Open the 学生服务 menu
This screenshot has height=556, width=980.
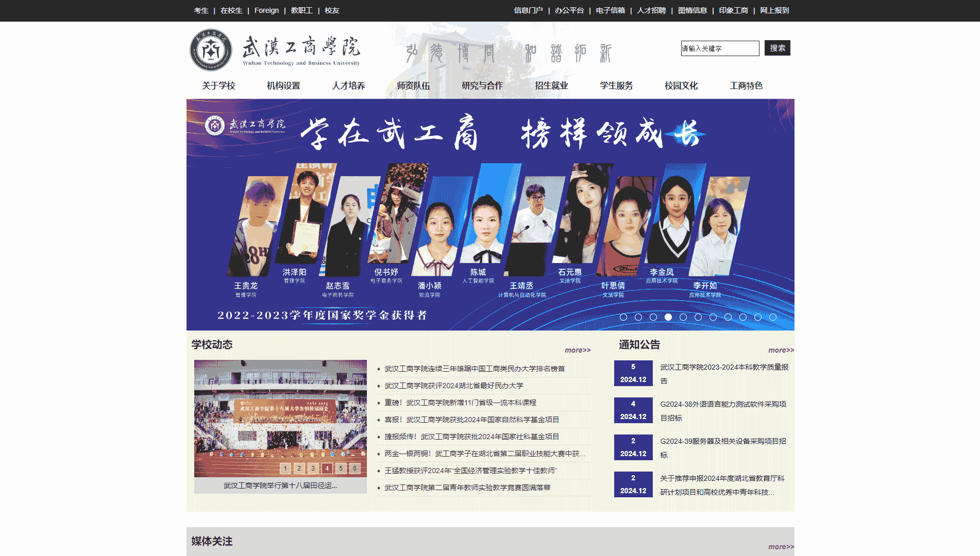(x=616, y=85)
